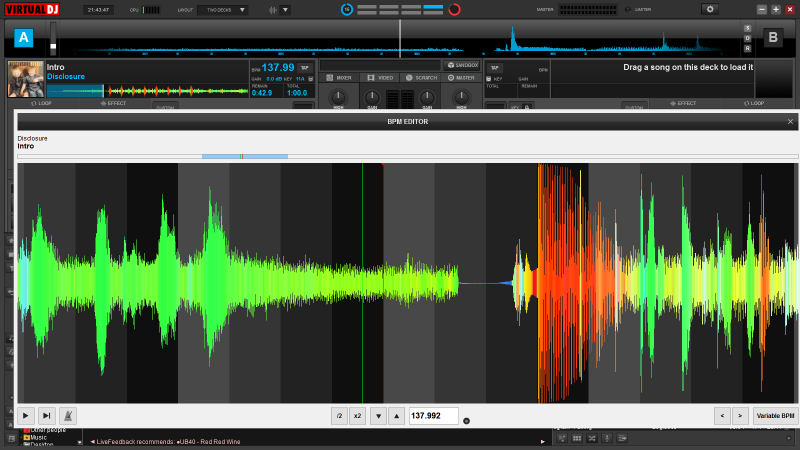Open the Scratch tab
800x450 pixels.
(x=421, y=78)
